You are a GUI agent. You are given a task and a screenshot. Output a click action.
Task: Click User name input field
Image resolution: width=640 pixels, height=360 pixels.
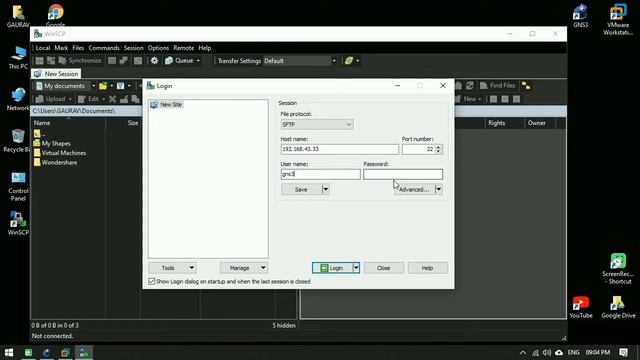pos(320,174)
